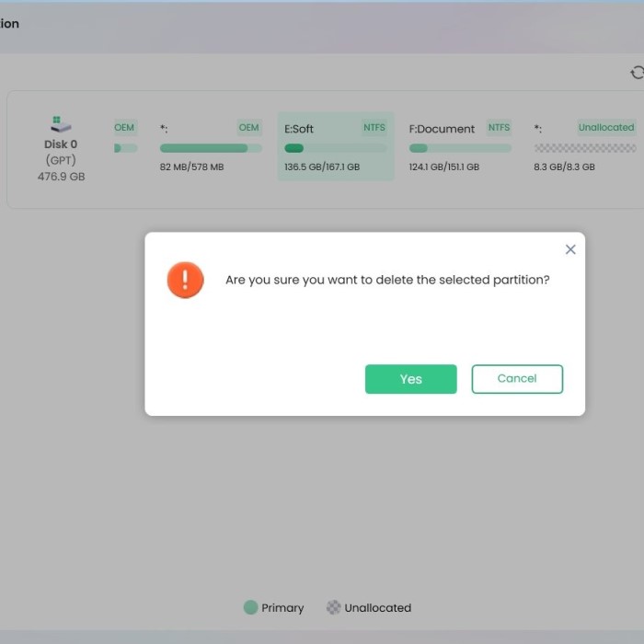Click the 82 MB/578 MB size text
The height and width of the screenshot is (644, 644).
(191, 167)
